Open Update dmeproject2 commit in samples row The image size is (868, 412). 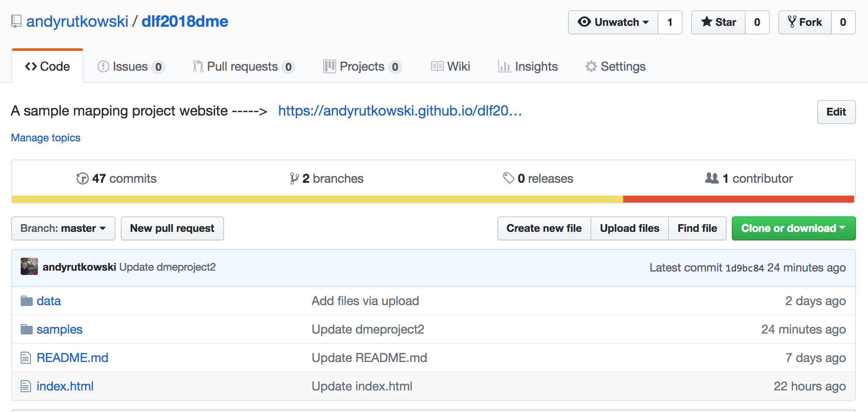pyautogui.click(x=368, y=329)
